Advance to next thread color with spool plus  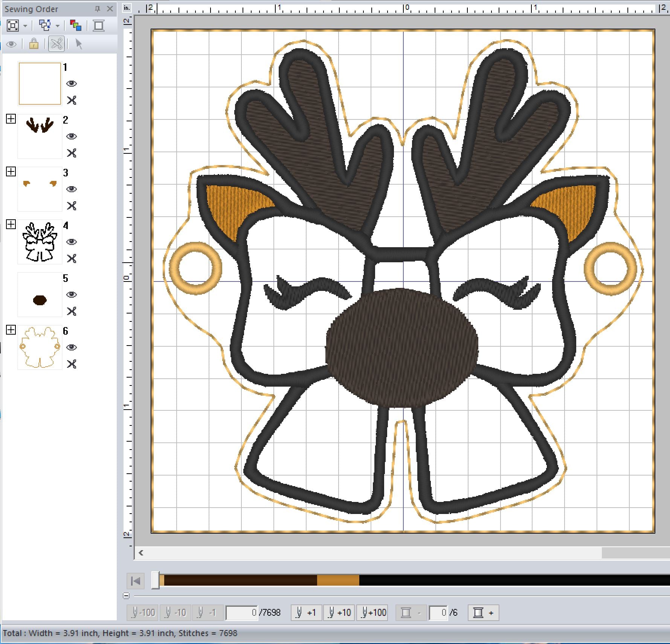tap(483, 613)
